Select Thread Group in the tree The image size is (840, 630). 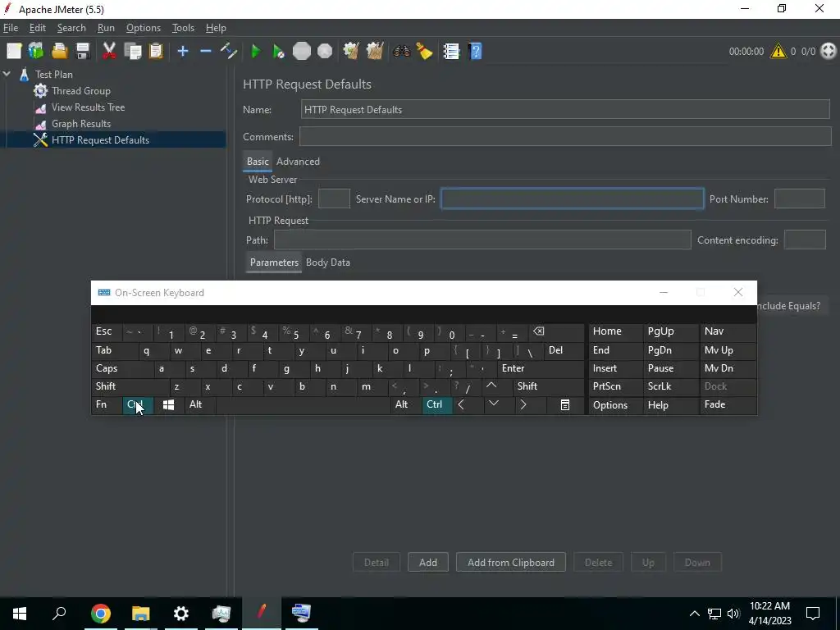(x=81, y=91)
